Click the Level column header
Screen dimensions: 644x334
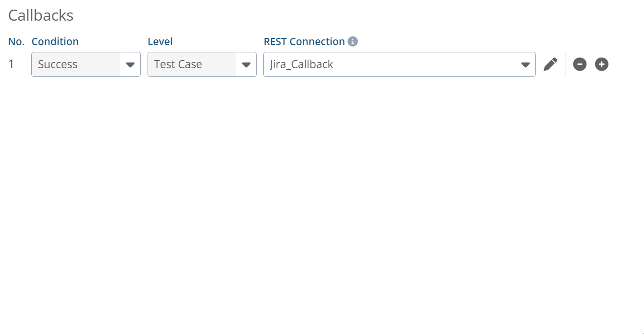point(160,41)
